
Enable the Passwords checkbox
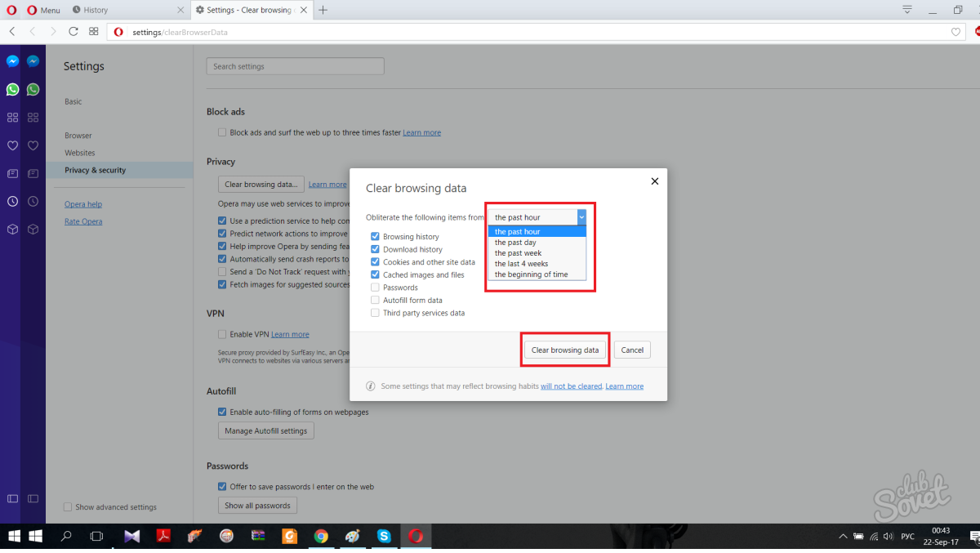pyautogui.click(x=376, y=288)
